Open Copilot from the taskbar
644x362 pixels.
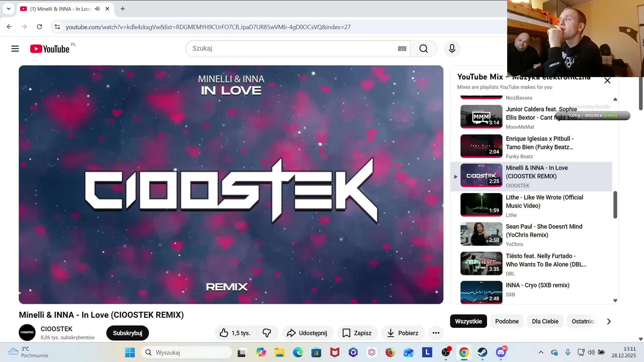261,352
